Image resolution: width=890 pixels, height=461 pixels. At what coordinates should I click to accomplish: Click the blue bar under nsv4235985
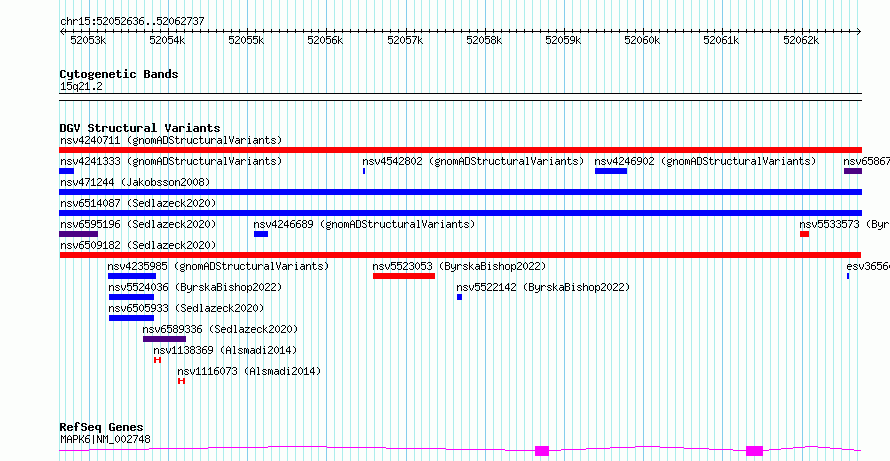click(x=132, y=276)
